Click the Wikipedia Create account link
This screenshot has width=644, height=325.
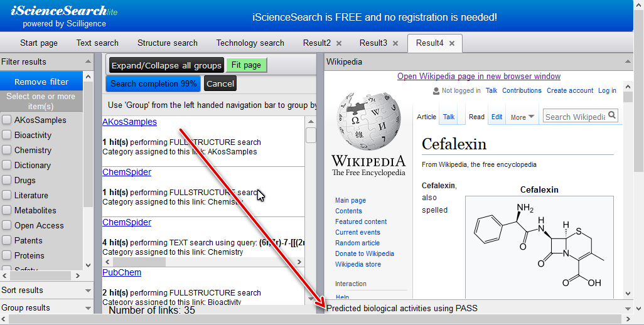click(570, 90)
